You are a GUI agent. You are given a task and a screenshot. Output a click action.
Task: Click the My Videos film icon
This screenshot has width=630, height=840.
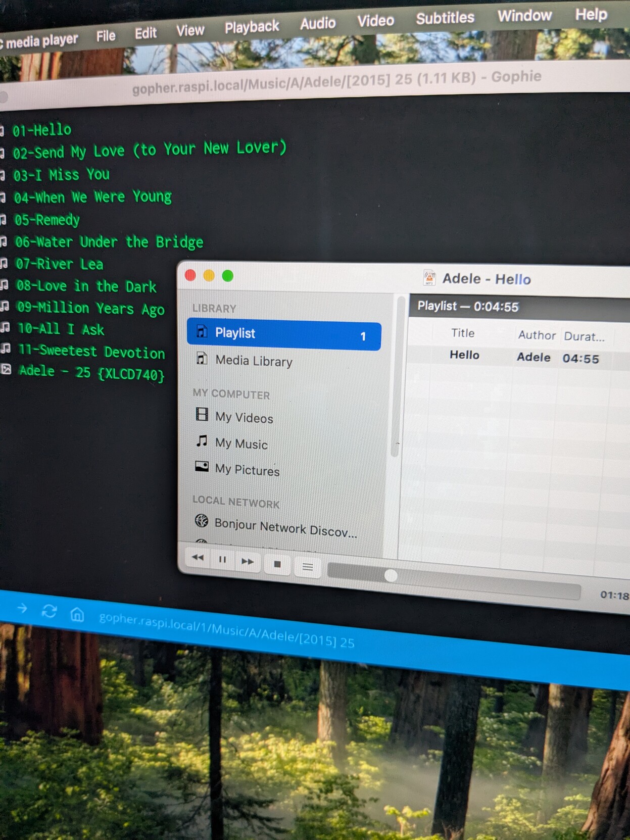pos(202,415)
